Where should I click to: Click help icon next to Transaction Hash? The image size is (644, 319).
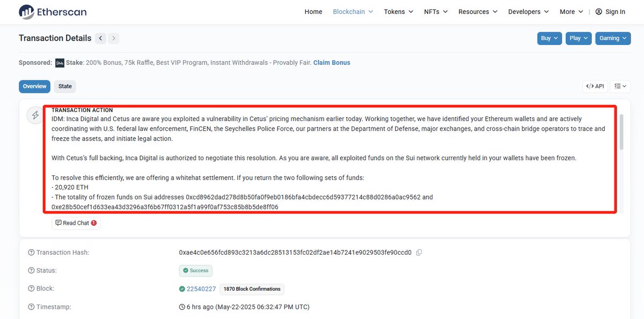tap(31, 253)
